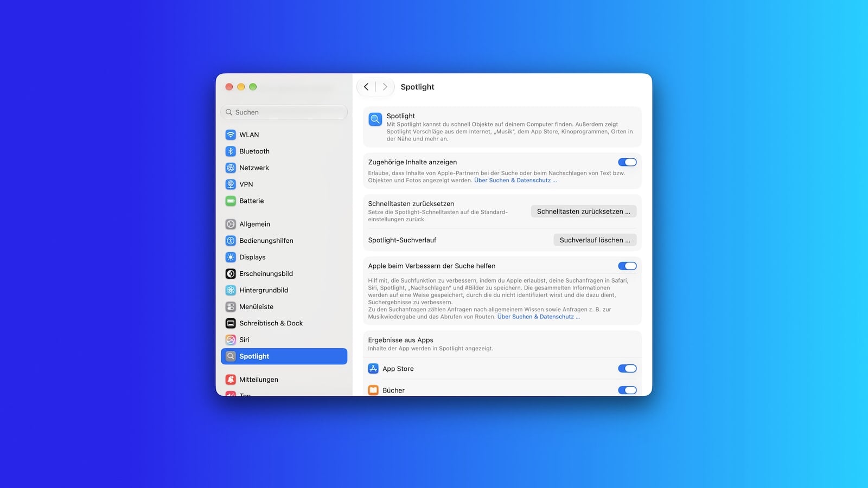868x488 pixels.
Task: Open Schreibtisch & Dock settings
Action: tap(284, 323)
